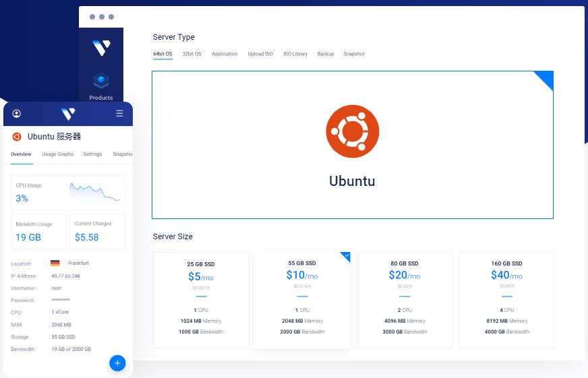Open Settings tab in mobile panel

click(x=92, y=154)
